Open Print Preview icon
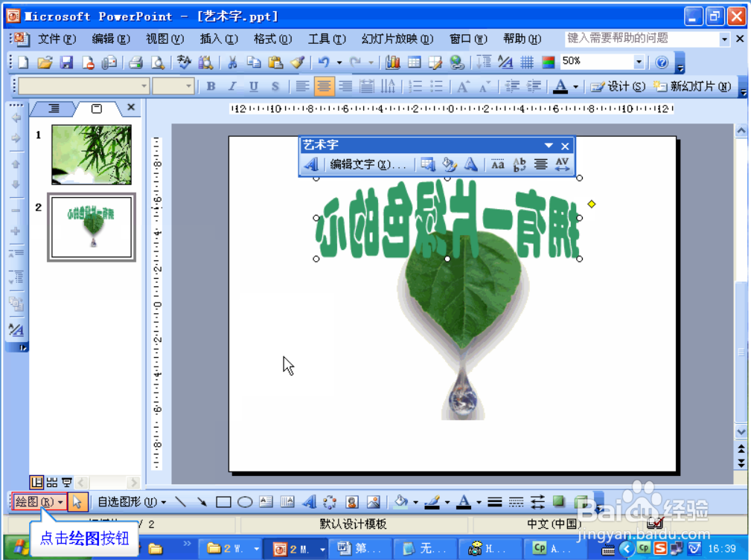This screenshot has width=751, height=560. (x=158, y=62)
